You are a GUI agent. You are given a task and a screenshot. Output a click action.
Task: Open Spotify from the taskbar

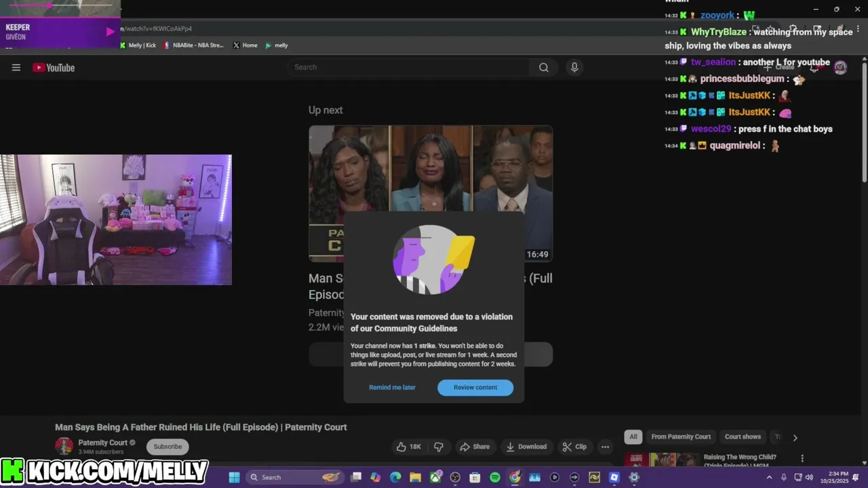coord(495,477)
